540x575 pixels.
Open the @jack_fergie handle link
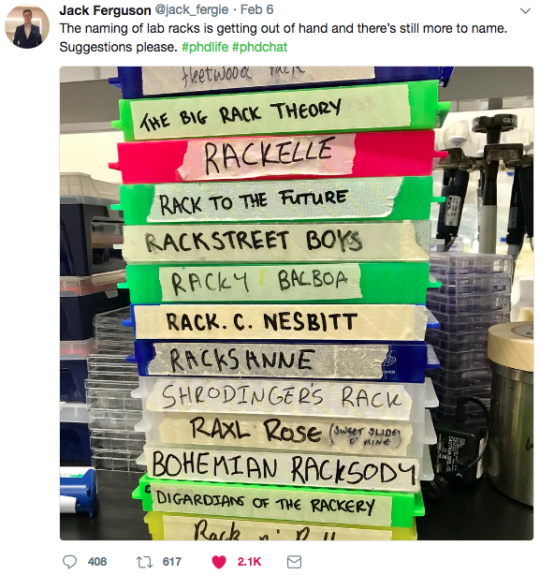pyautogui.click(x=191, y=10)
